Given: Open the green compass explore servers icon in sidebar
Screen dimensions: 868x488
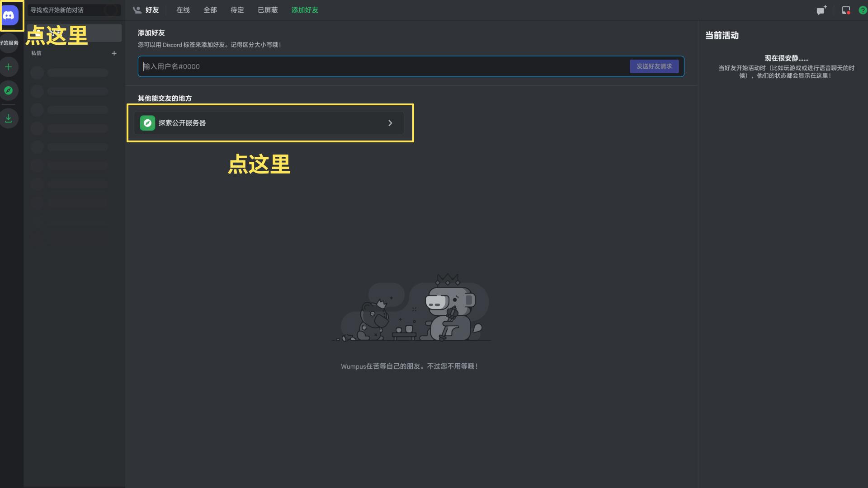Looking at the screenshot, I should tap(9, 91).
